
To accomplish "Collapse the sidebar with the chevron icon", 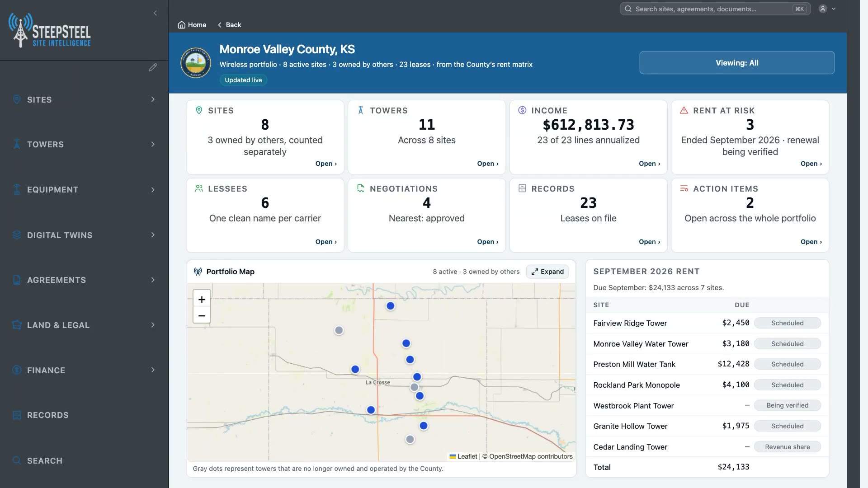I will coord(155,13).
